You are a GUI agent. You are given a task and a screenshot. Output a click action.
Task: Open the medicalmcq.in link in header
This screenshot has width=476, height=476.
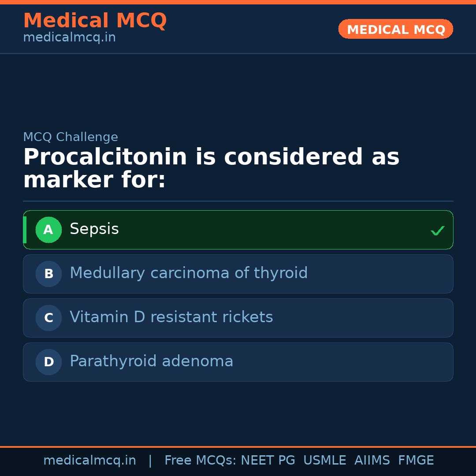coord(69,38)
